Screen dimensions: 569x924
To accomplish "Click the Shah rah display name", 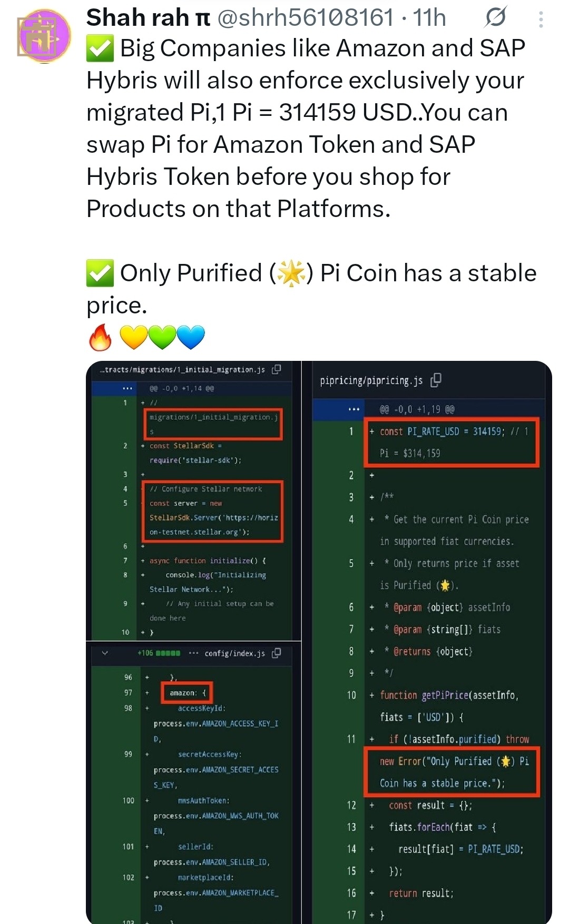I will tap(148, 18).
